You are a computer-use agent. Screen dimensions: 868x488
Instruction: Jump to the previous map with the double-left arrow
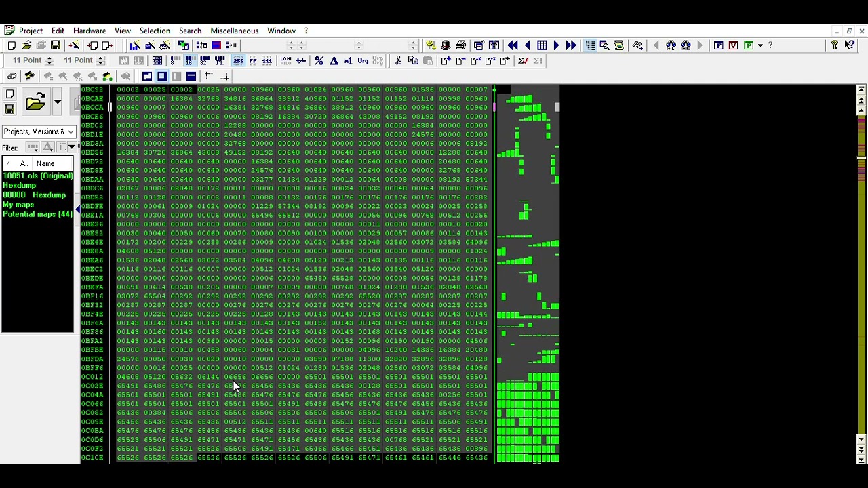click(x=512, y=45)
